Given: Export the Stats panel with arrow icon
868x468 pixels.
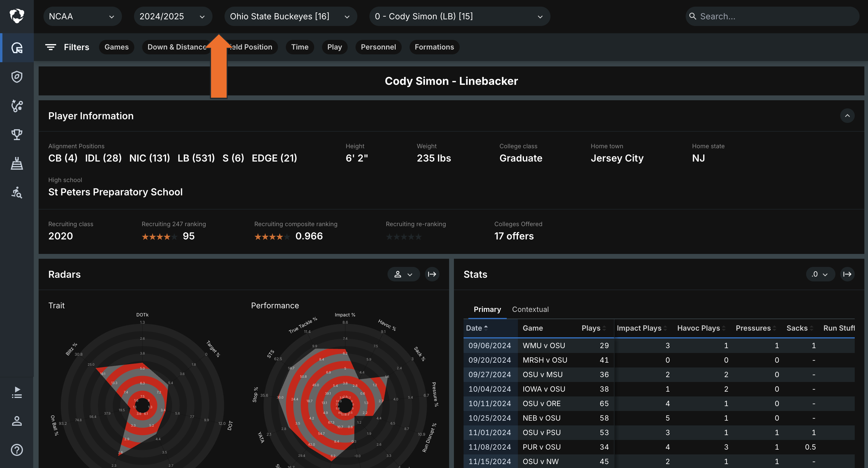Looking at the screenshot, I should pos(847,274).
